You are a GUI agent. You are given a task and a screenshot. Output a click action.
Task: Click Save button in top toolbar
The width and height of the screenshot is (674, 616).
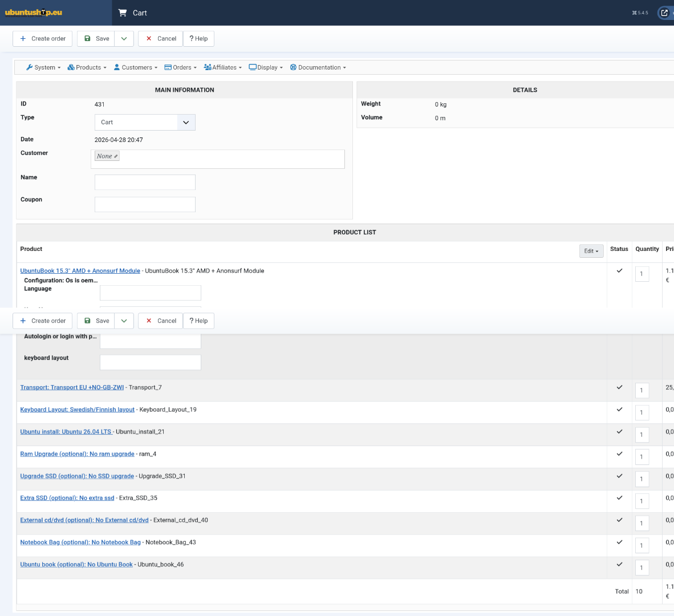coord(96,39)
